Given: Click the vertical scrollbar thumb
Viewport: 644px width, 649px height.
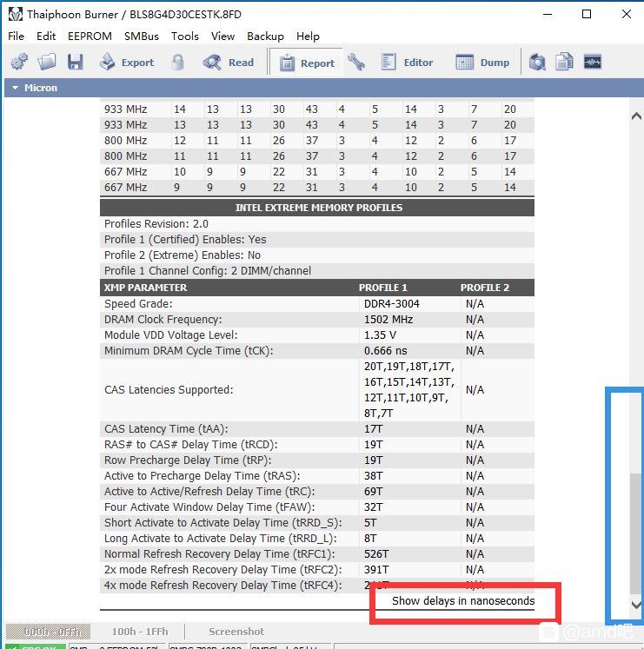Looking at the screenshot, I should tap(636, 533).
